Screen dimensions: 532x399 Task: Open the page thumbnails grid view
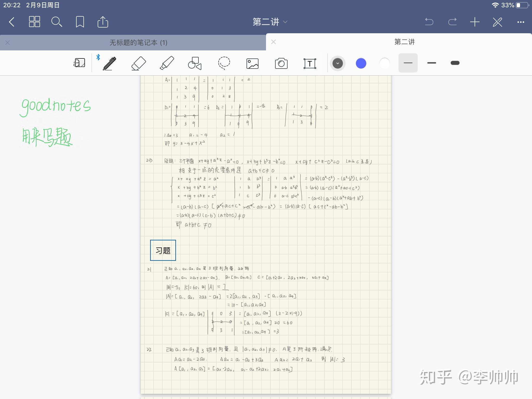click(x=34, y=22)
